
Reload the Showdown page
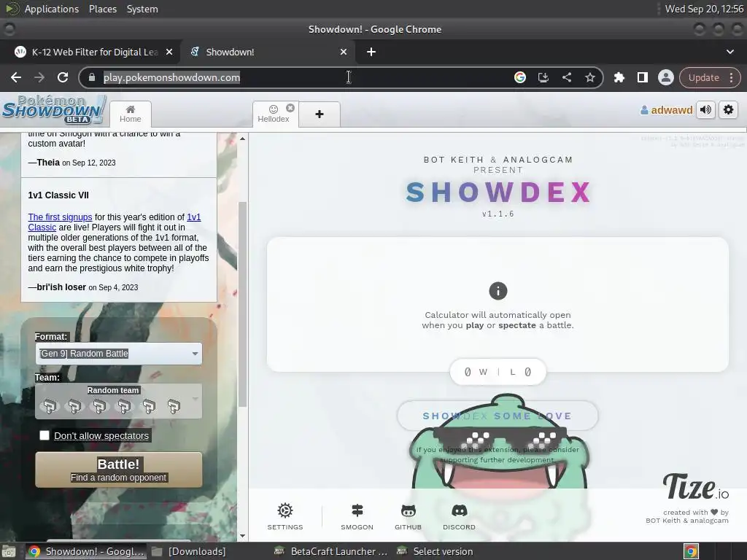(63, 77)
